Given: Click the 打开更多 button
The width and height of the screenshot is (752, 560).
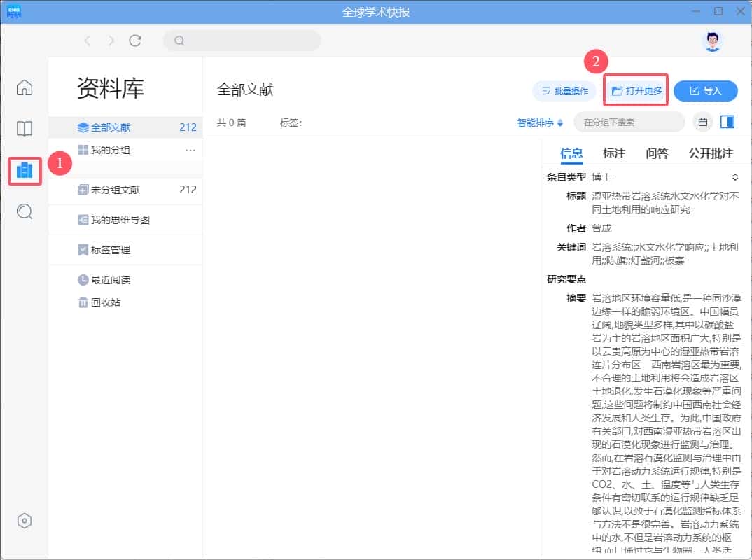Looking at the screenshot, I should [x=635, y=91].
